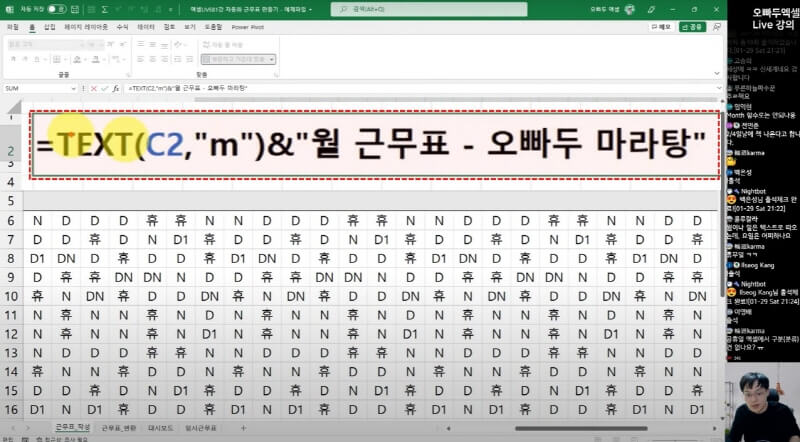Toggle Italic formatting
The width and height of the screenshot is (800, 442).
click(x=25, y=60)
